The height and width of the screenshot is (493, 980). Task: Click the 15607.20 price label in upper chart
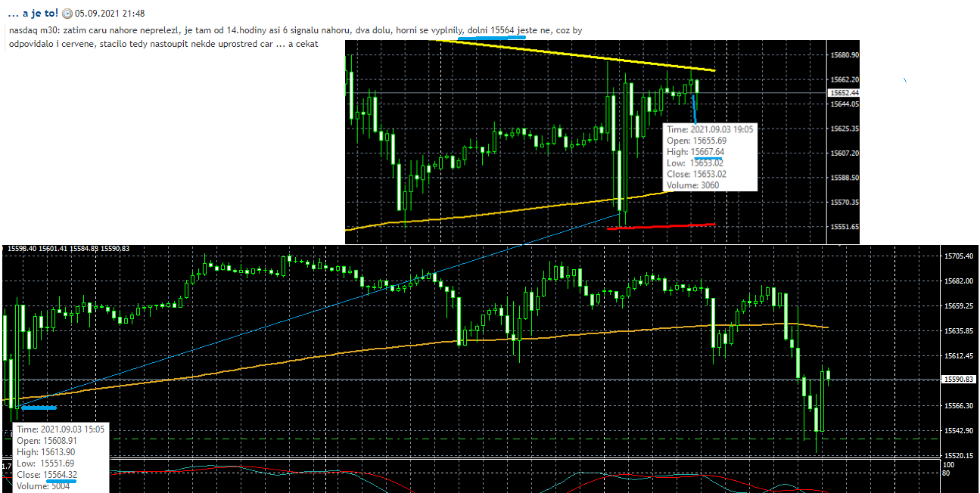(x=843, y=153)
